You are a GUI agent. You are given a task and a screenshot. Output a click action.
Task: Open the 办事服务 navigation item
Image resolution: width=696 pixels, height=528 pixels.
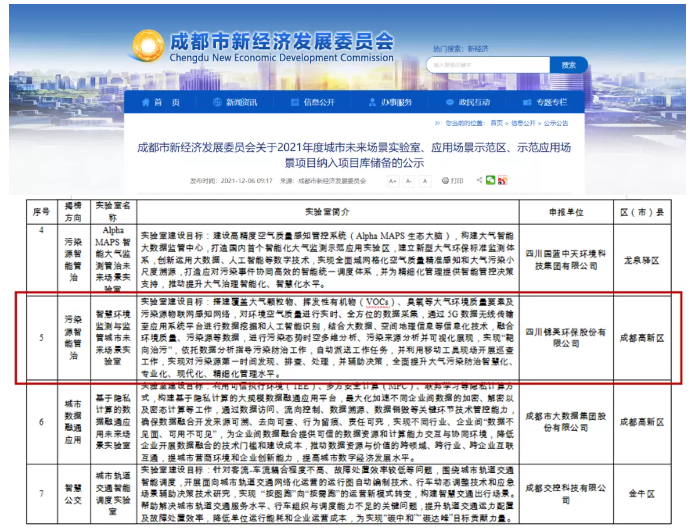390,102
